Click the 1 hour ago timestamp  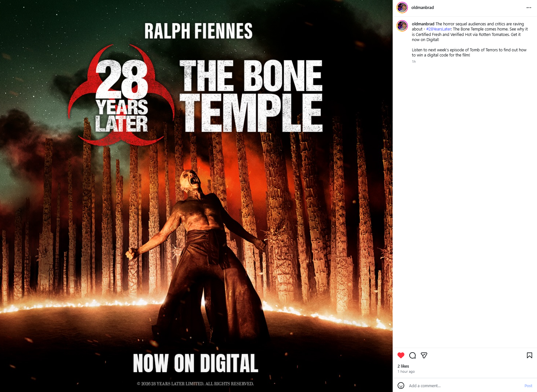point(406,371)
